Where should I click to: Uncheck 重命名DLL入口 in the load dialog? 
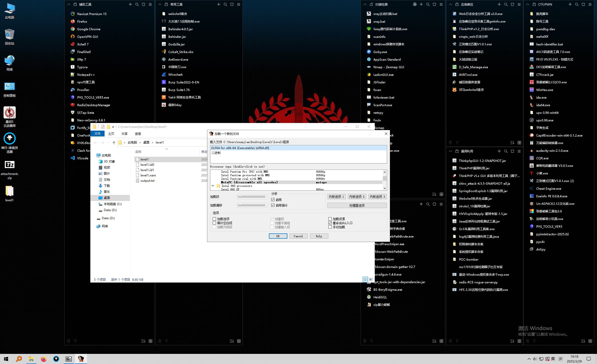330,223
